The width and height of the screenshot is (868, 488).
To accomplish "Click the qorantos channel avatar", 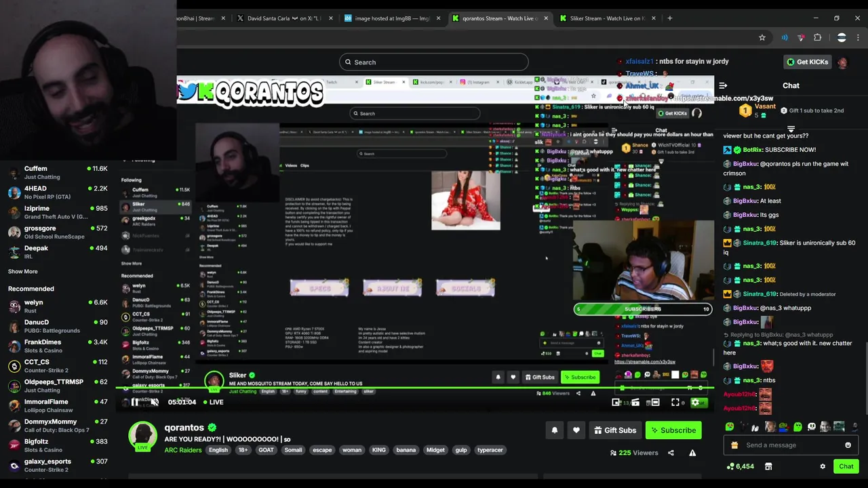I will click(x=143, y=435).
